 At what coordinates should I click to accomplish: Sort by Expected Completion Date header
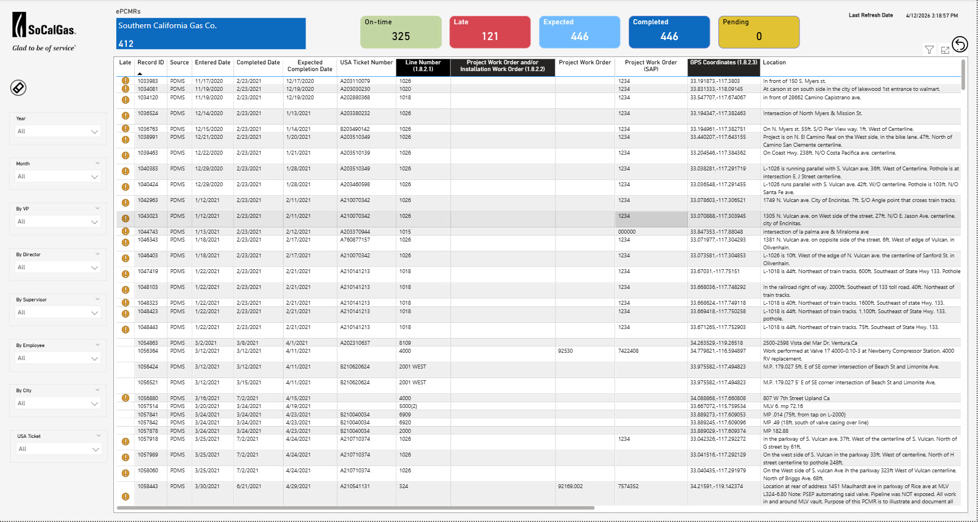tap(310, 66)
